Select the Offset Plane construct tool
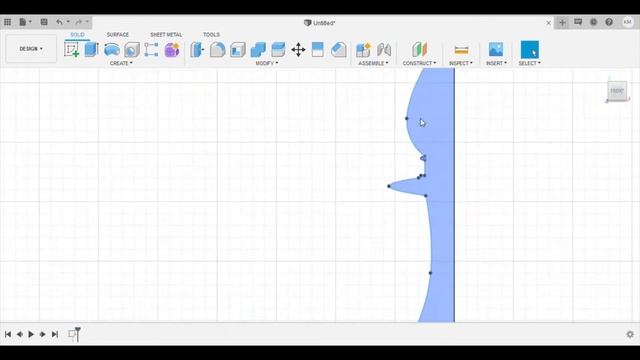640x360 pixels. click(x=419, y=50)
